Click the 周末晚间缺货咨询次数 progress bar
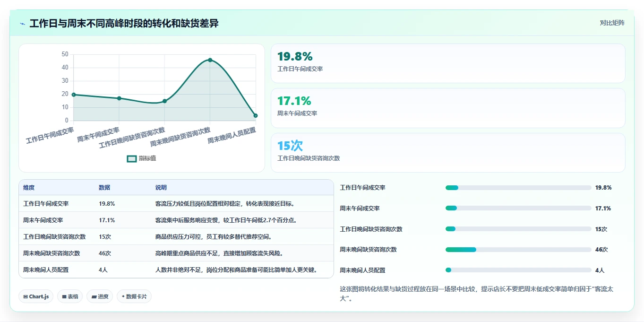Screen dimensions: 644x322 518,250
